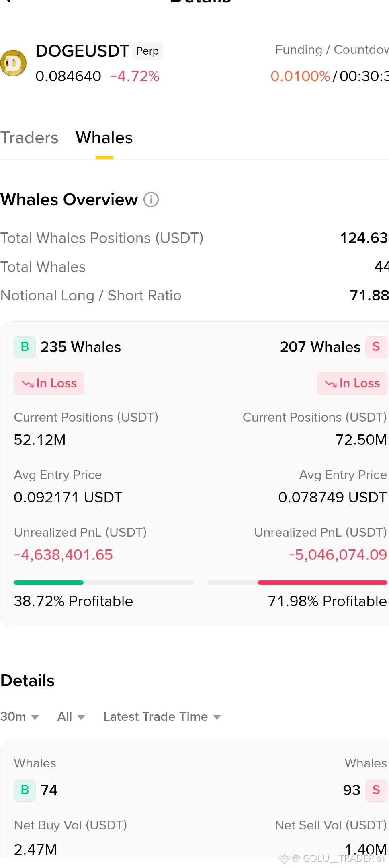The image size is (389, 868).
Task: Switch to the Traders tab
Action: pos(29,138)
